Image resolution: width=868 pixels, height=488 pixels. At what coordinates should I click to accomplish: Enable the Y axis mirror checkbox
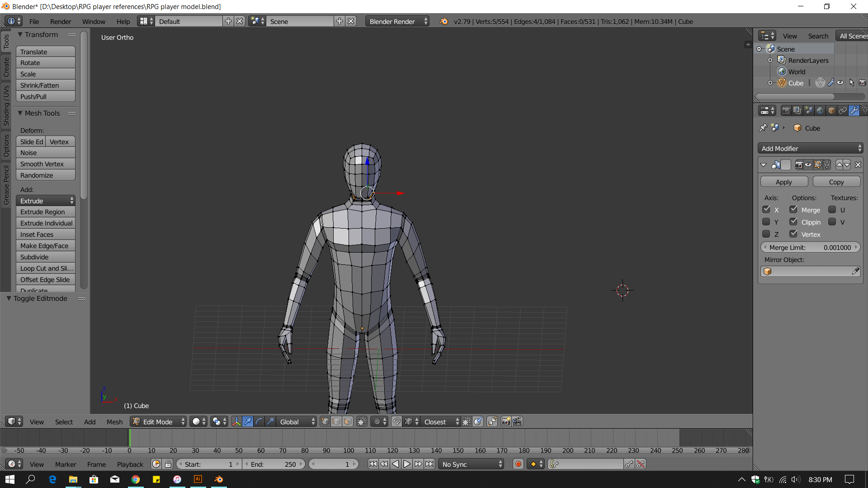[766, 222]
